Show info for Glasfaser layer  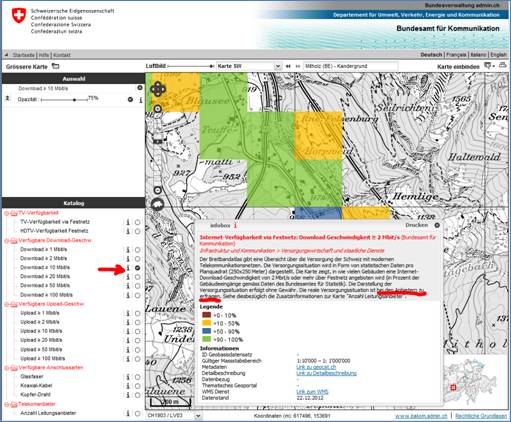pyautogui.click(x=128, y=377)
